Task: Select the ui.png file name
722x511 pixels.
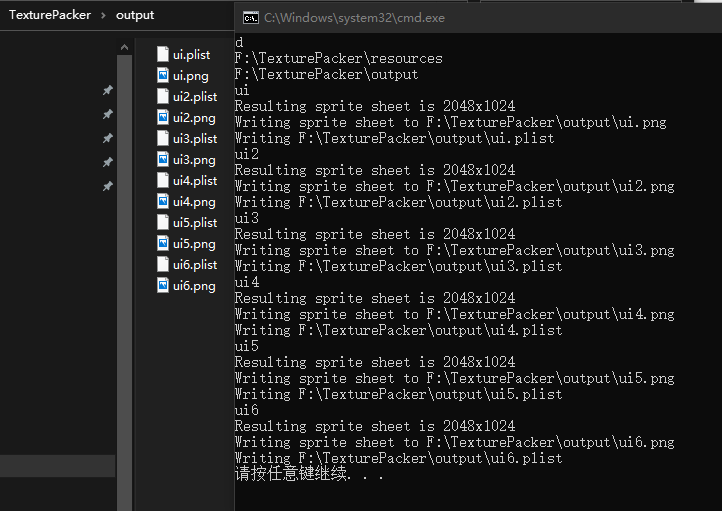Action: tap(191, 76)
